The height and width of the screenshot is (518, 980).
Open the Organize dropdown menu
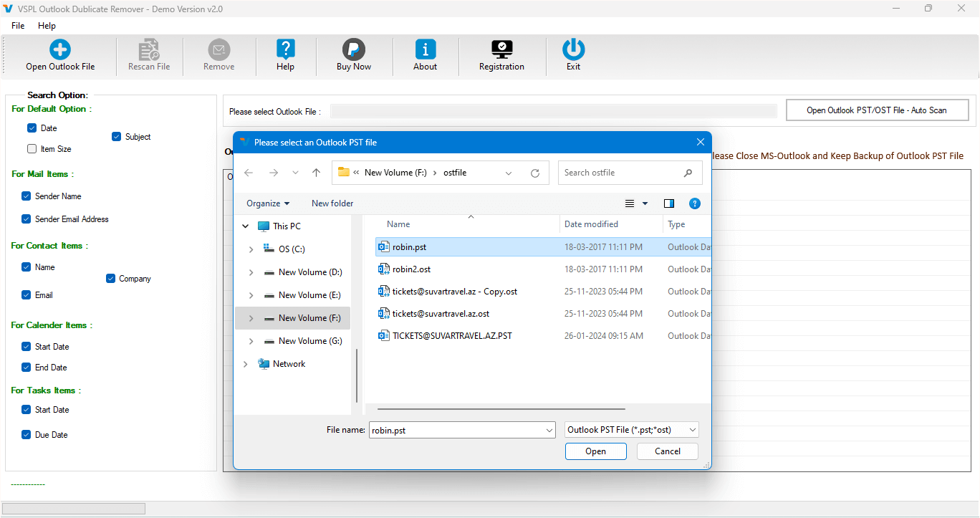pyautogui.click(x=268, y=203)
